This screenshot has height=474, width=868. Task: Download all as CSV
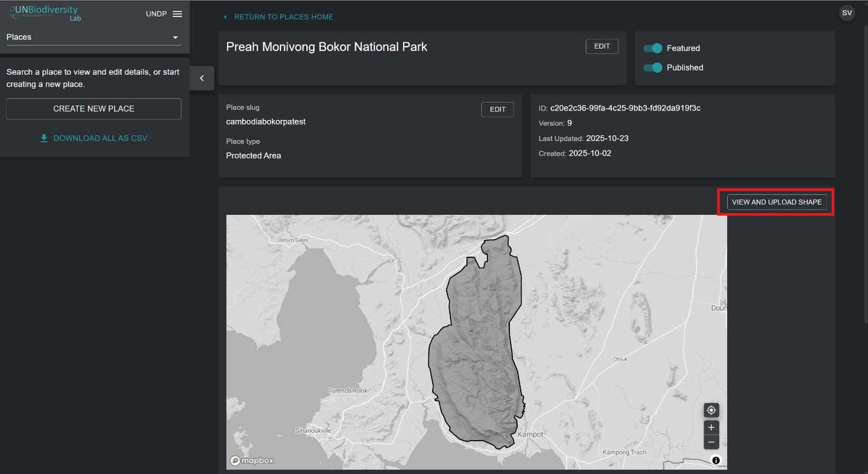coord(100,138)
